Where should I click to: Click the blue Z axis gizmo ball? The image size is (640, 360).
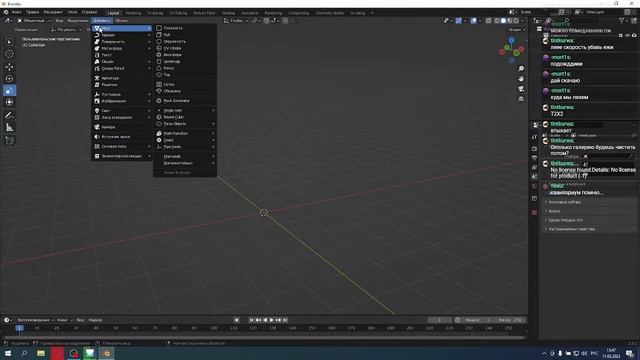511,40
